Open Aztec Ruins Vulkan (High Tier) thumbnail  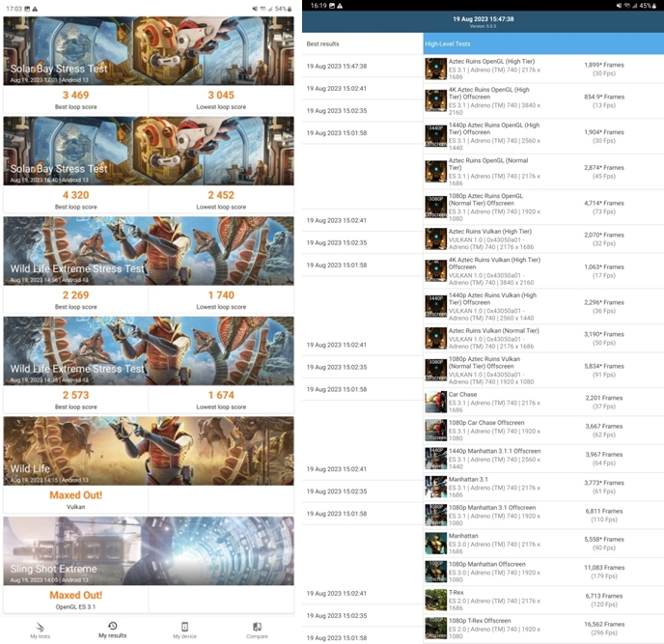pyautogui.click(x=436, y=238)
